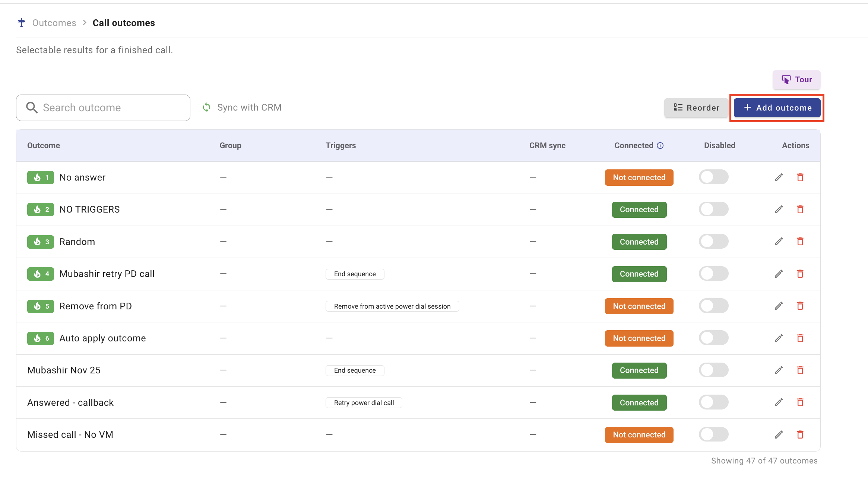
Task: Click the Disabled column header
Action: pos(720,146)
